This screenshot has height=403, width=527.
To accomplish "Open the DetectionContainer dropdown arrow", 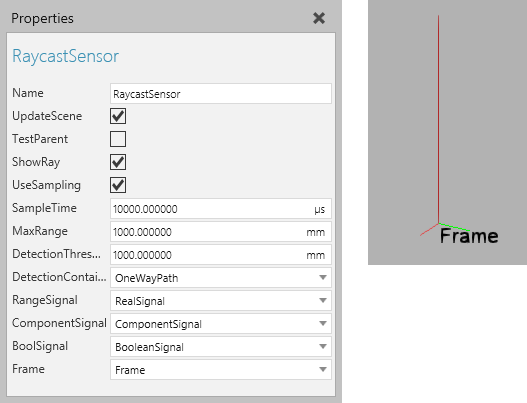I will (x=323, y=278).
